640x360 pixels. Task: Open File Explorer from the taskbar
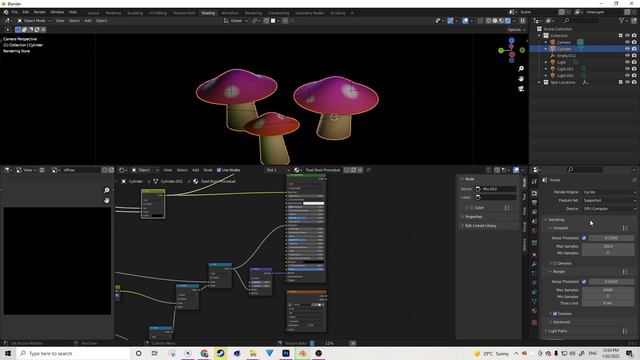point(253,353)
